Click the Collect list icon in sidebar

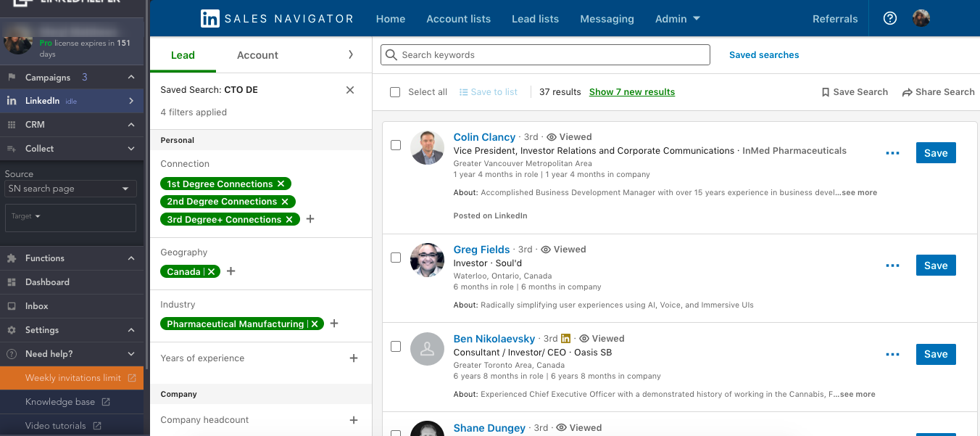pos(12,149)
